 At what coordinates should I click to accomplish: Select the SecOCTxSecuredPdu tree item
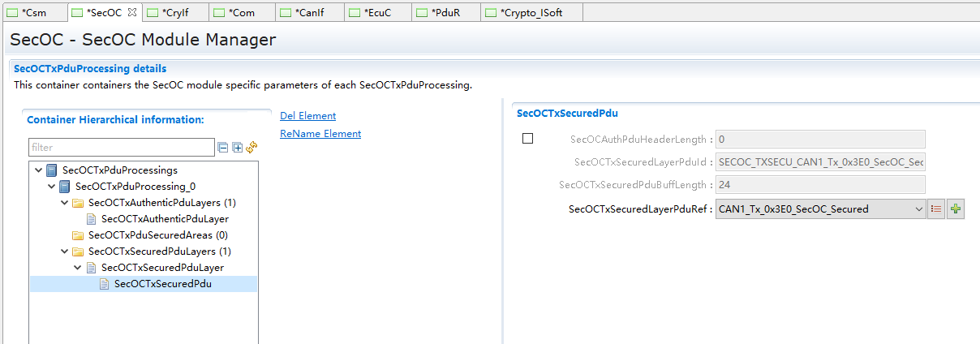click(x=162, y=284)
